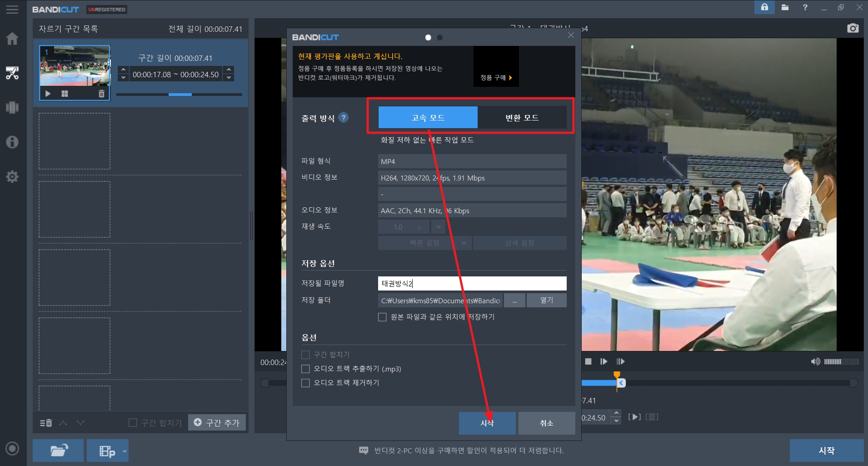
Task: Open the output folder icon in title bar
Action: point(785,7)
